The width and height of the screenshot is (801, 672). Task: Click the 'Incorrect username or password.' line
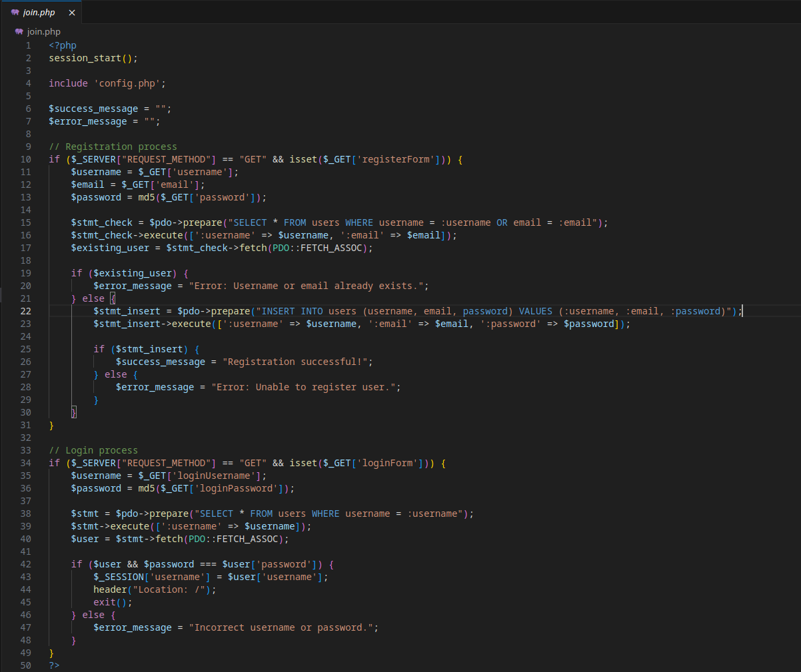click(x=236, y=627)
